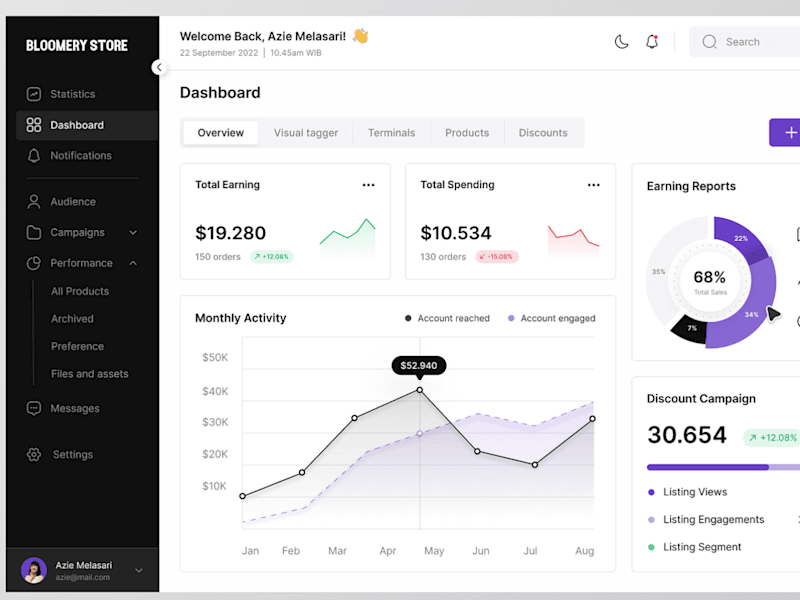Click the Total Spending red sparkline
The image size is (800, 600).
point(573,240)
